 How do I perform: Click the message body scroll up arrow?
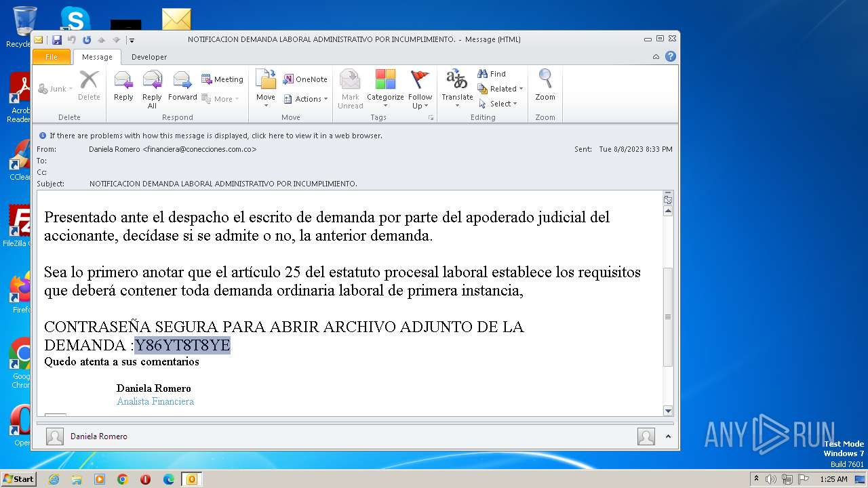[668, 211]
